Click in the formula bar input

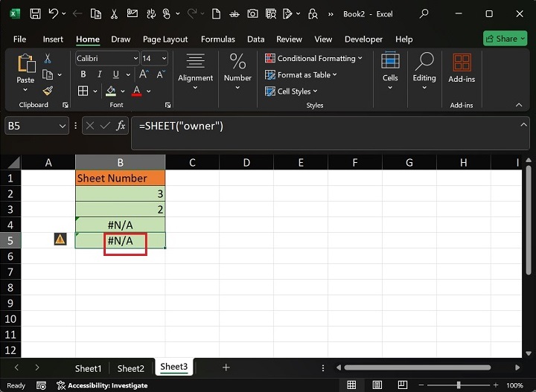(x=328, y=126)
